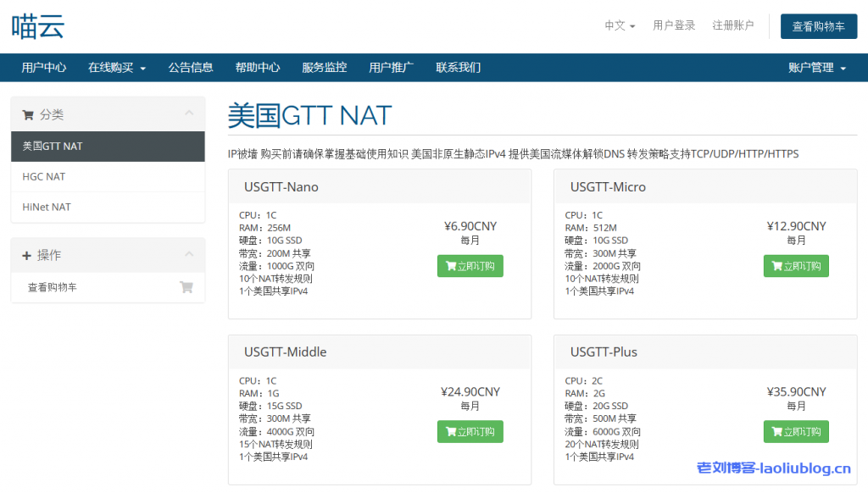Open the 服务监控 page
The width and height of the screenshot is (868, 493).
pos(325,68)
